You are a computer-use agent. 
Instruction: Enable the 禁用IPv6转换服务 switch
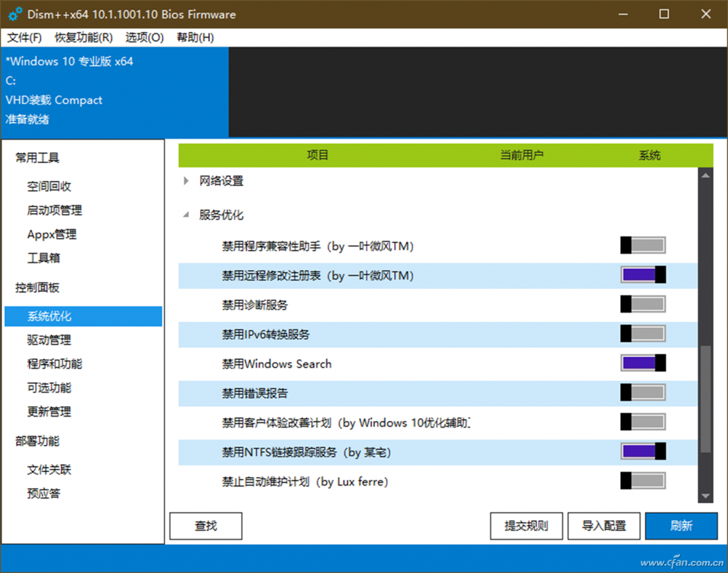click(x=642, y=333)
